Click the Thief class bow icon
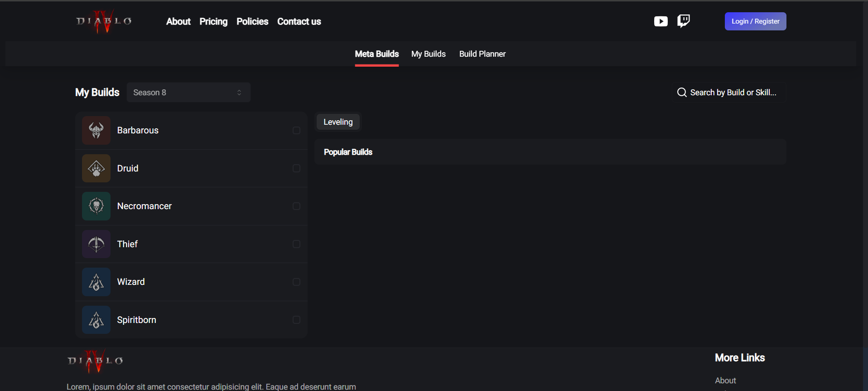 [x=96, y=244]
